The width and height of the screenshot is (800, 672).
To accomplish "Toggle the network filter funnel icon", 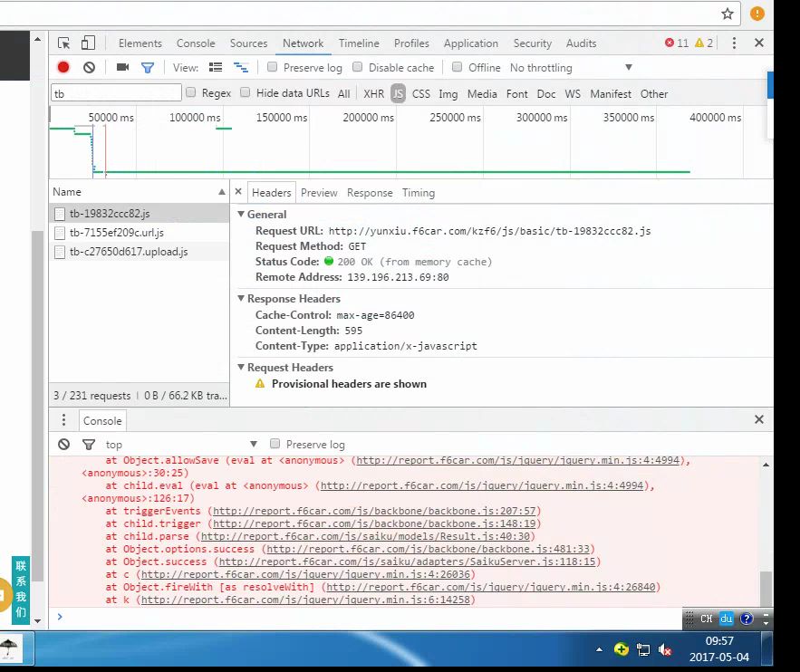I will (x=148, y=68).
